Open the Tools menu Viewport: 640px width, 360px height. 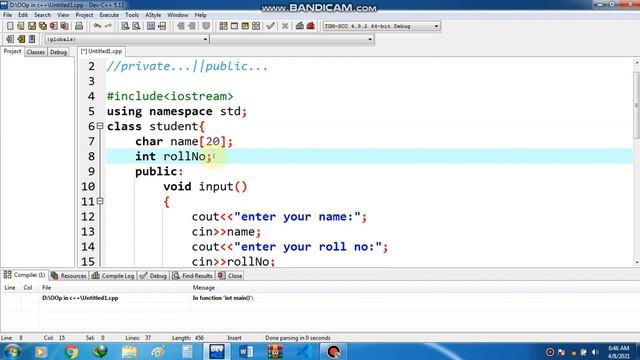coord(132,15)
